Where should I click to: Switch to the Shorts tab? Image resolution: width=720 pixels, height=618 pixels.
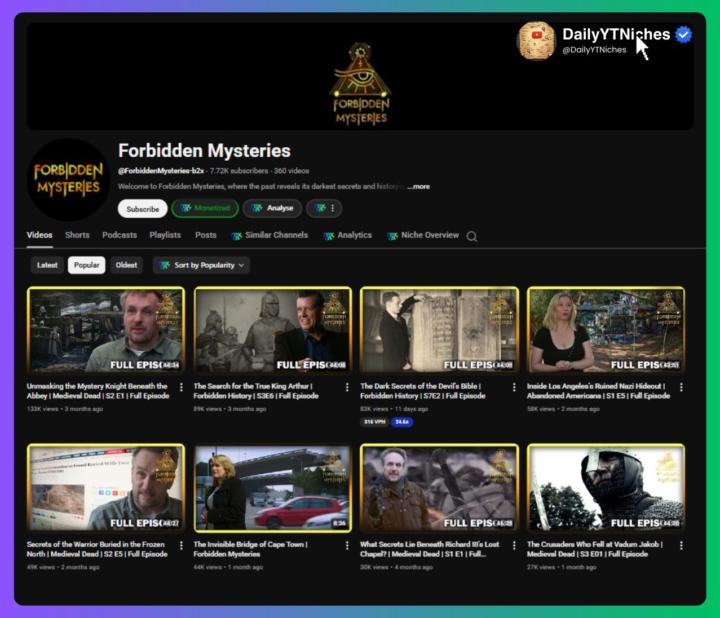point(77,235)
